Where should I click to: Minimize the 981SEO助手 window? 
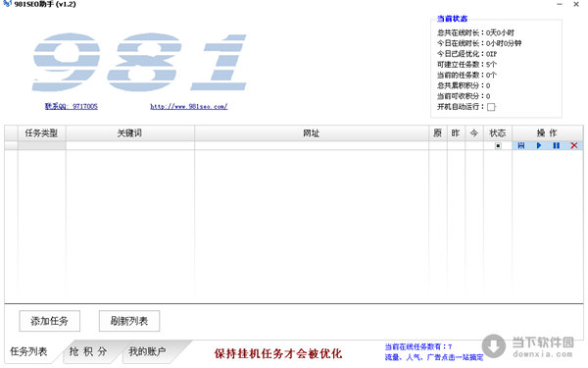tap(560, 4)
